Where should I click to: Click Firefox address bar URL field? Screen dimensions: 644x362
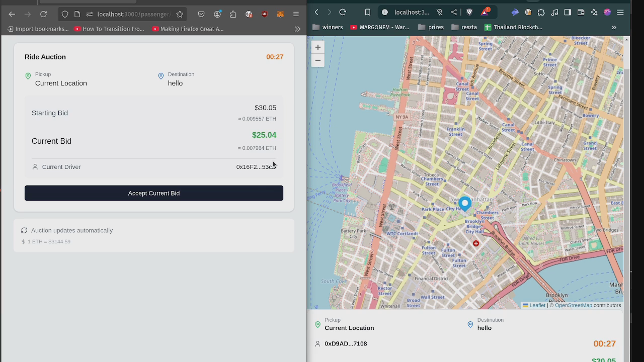(x=134, y=14)
